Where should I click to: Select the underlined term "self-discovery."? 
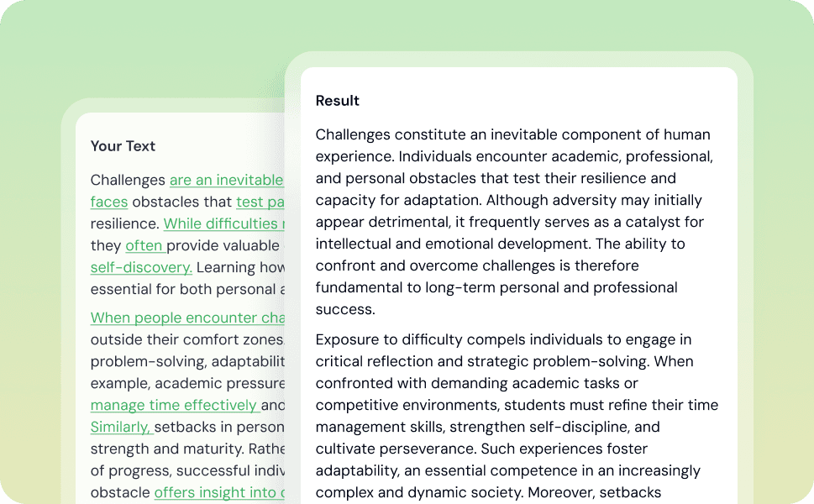tap(141, 267)
